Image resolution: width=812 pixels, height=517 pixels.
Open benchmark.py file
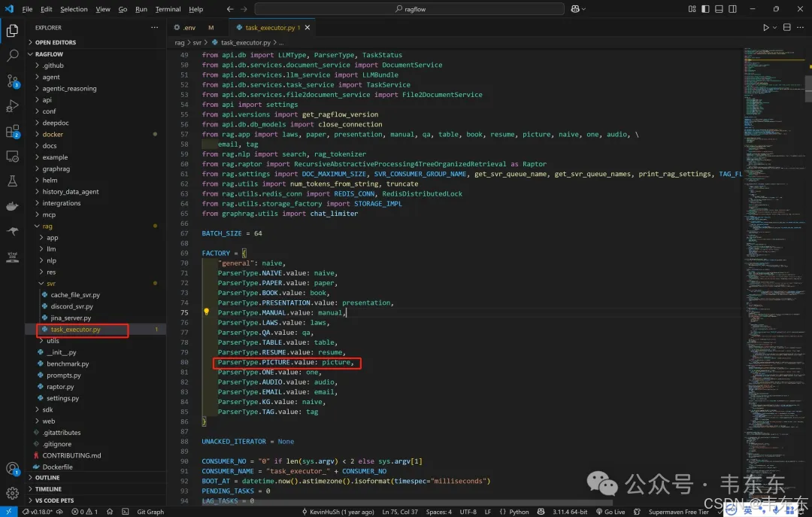[68, 363]
